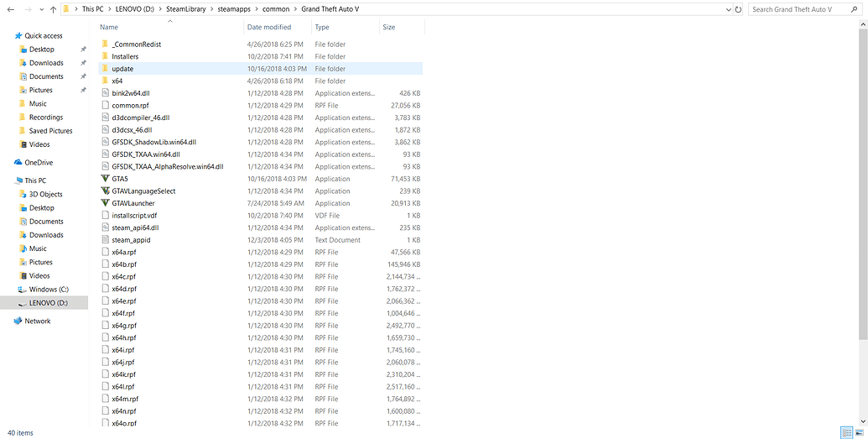
Task: Expand the chevron after SteamLibrary in path
Action: coord(212,9)
